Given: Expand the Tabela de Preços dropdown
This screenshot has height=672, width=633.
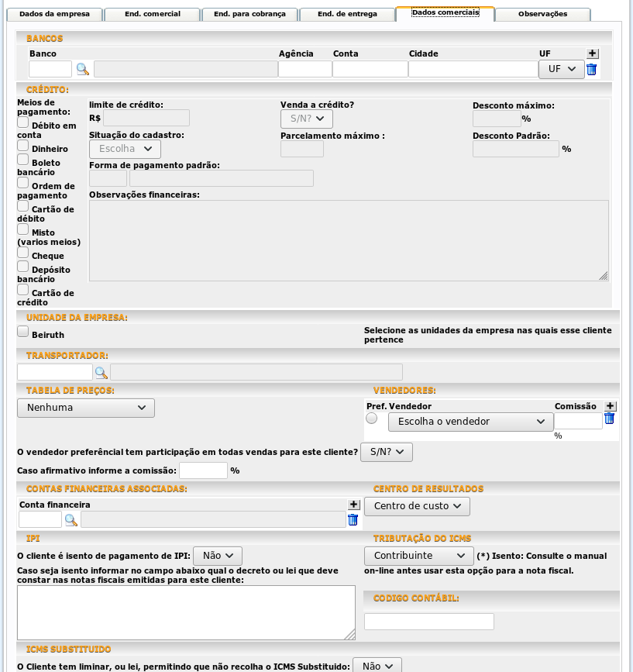Looking at the screenshot, I should coord(86,408).
